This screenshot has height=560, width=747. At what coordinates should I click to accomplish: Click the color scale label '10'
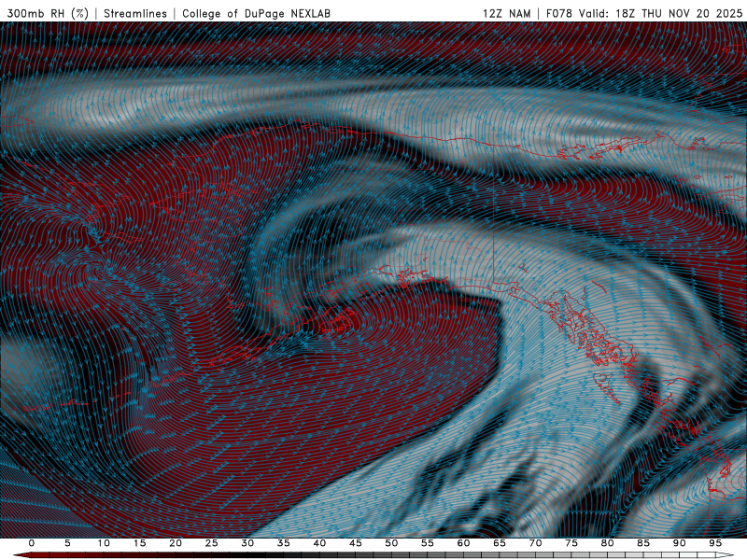104,543
